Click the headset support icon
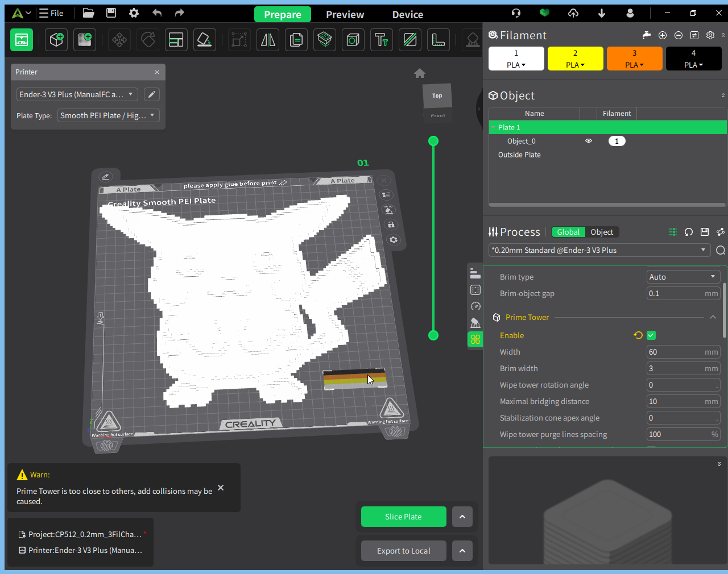Image resolution: width=728 pixels, height=574 pixels. (516, 13)
